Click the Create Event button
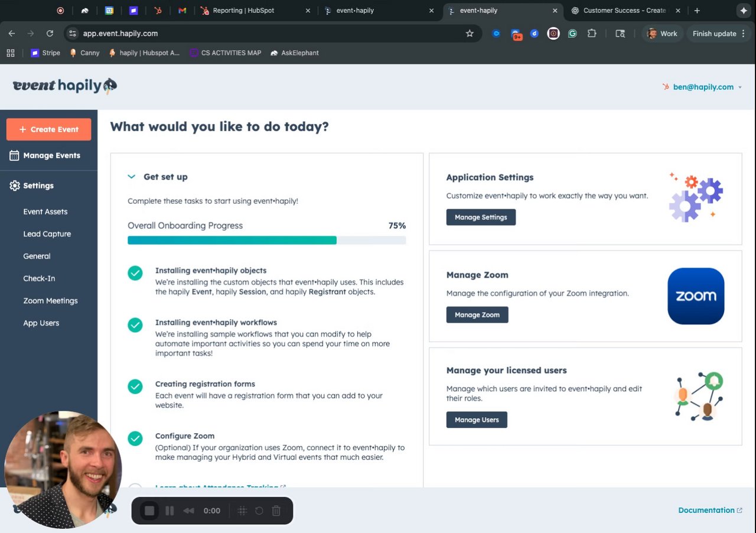Screen dimensions: 756x533 [49, 129]
